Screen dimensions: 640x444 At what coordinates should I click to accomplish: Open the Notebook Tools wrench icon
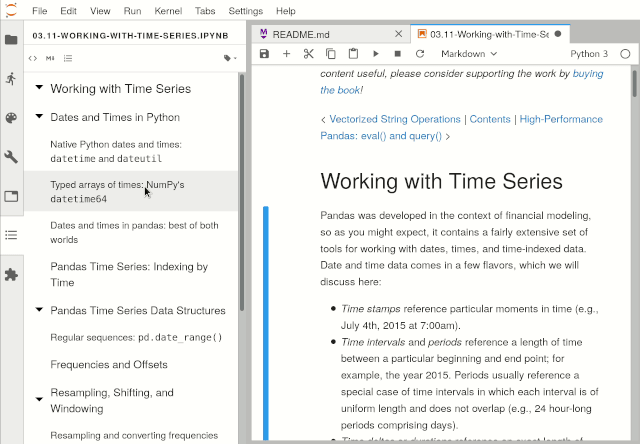(11, 157)
